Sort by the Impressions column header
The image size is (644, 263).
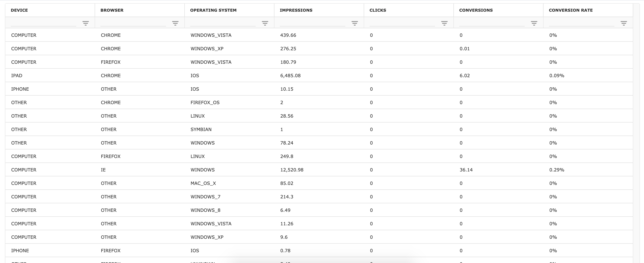point(296,10)
